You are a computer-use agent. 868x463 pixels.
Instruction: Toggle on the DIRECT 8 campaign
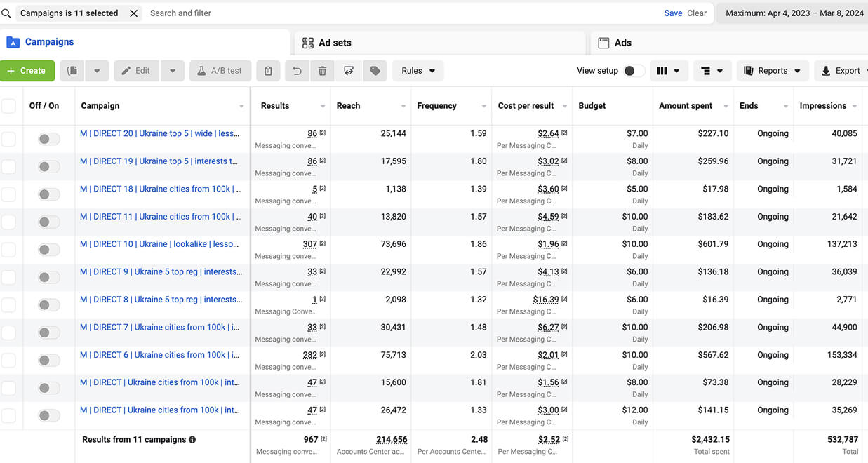(x=48, y=305)
